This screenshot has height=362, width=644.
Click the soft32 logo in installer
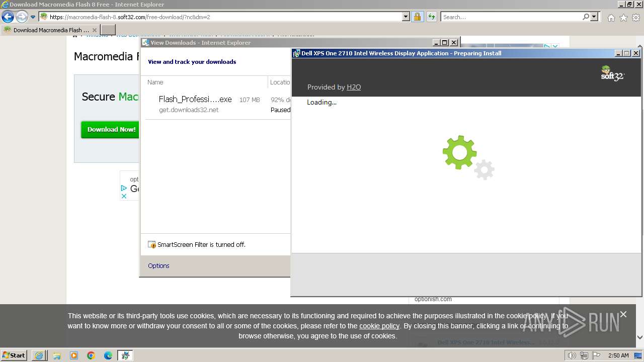pos(612,73)
